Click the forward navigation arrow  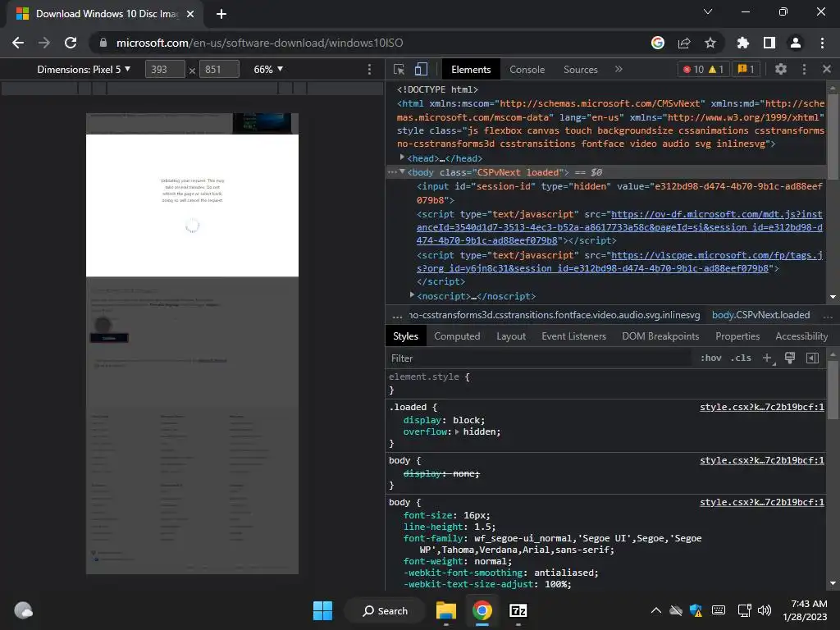44,43
